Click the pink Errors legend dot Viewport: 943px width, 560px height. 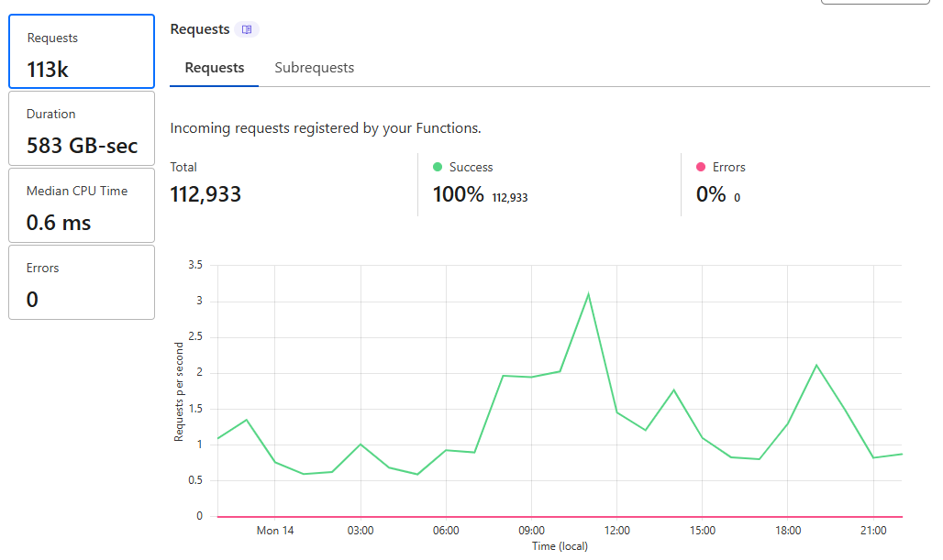(x=701, y=167)
